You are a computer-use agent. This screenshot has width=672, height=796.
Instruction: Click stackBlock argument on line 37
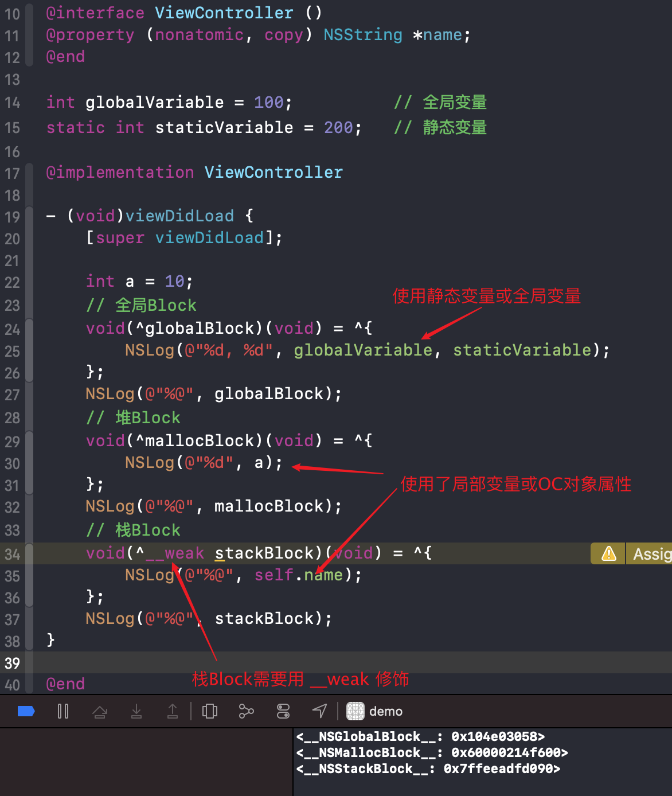pyautogui.click(x=264, y=618)
